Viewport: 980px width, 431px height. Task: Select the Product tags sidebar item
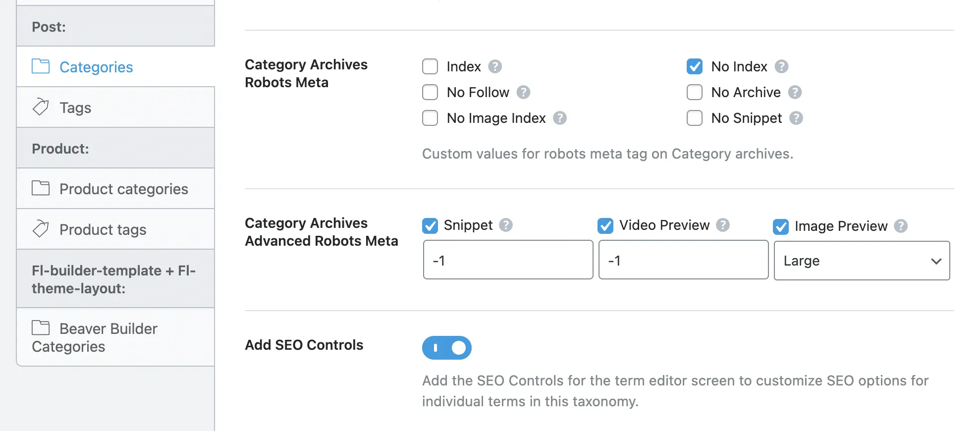115,229
